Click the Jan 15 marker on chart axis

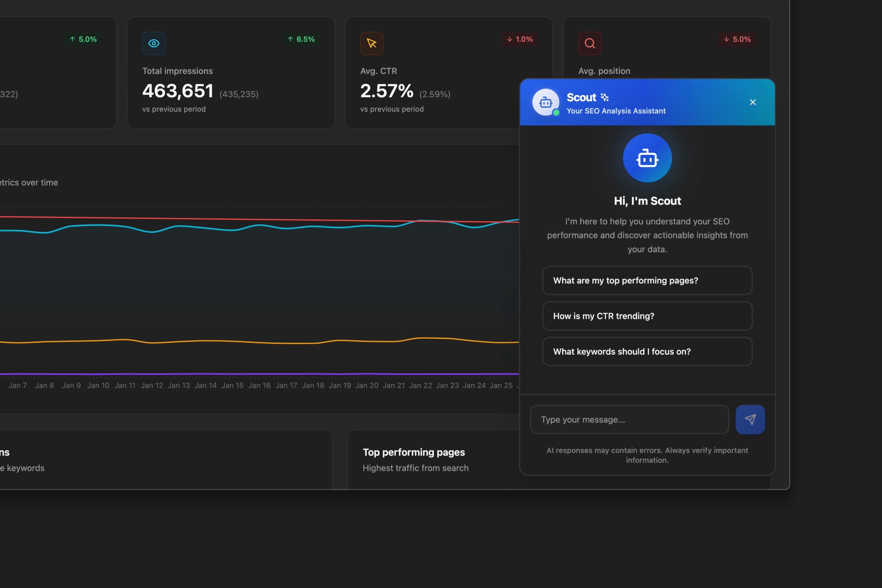232,385
